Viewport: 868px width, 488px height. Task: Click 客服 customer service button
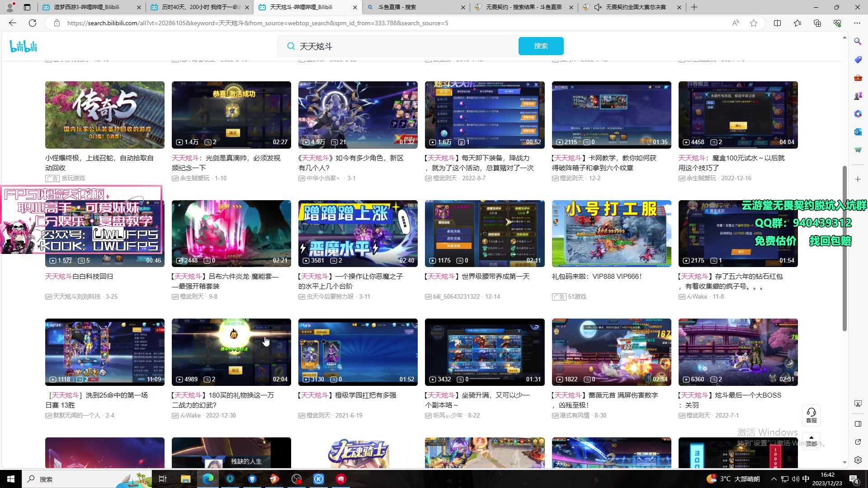(811, 415)
